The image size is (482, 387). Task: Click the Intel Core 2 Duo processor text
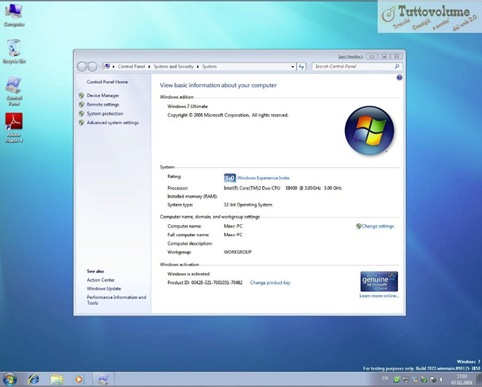coord(283,188)
